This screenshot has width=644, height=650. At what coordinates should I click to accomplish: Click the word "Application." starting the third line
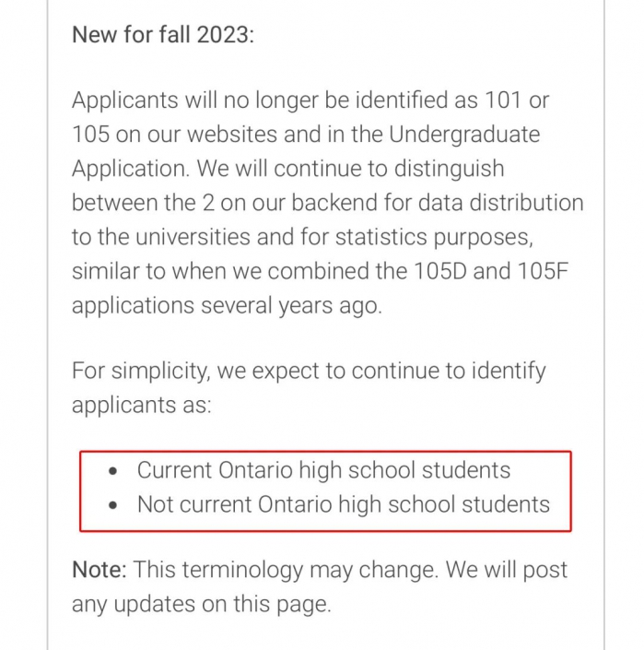pyautogui.click(x=131, y=169)
